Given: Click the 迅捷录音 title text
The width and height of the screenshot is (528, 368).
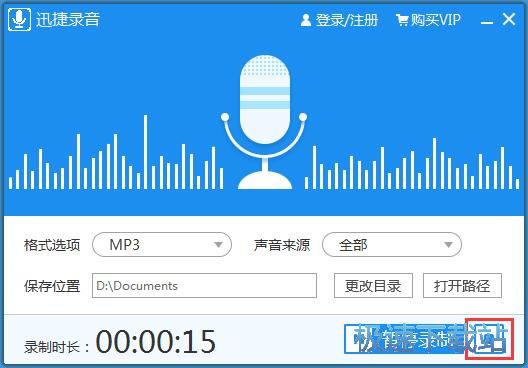Looking at the screenshot, I should pos(68,20).
